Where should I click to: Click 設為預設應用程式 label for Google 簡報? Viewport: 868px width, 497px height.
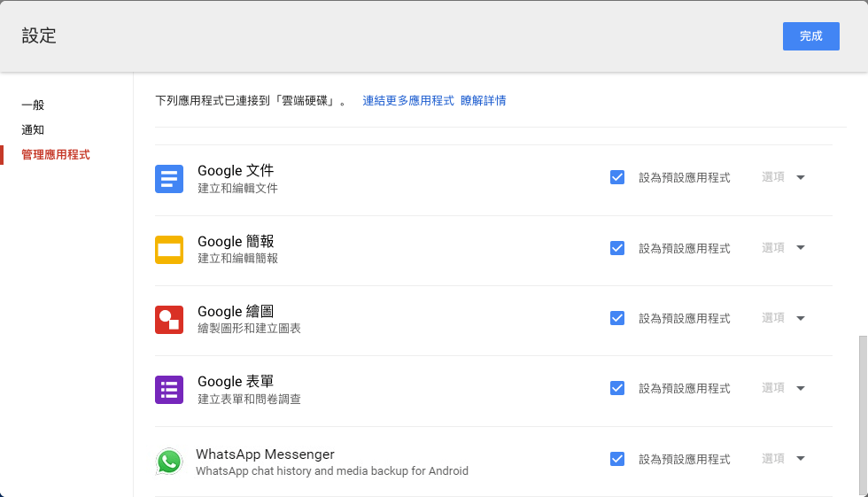pyautogui.click(x=684, y=248)
